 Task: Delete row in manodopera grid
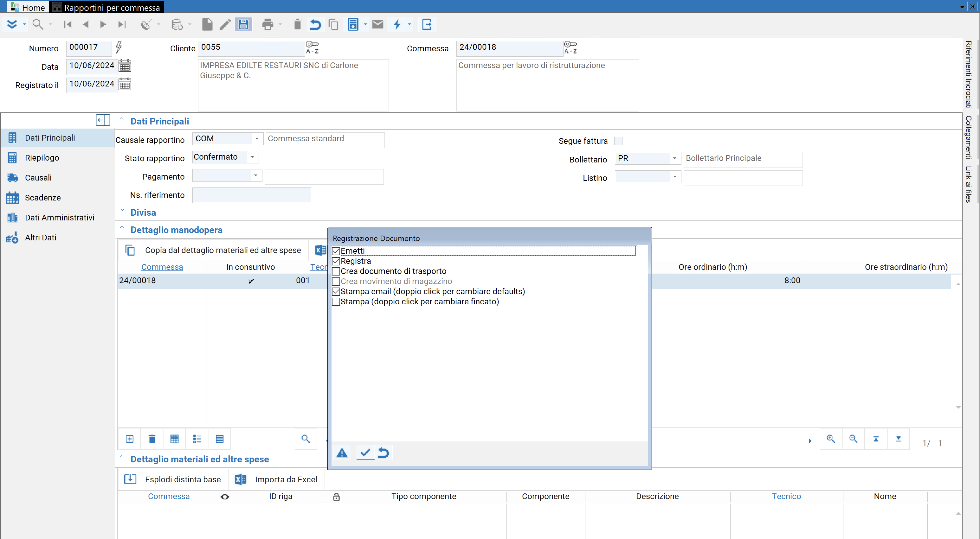pos(152,439)
